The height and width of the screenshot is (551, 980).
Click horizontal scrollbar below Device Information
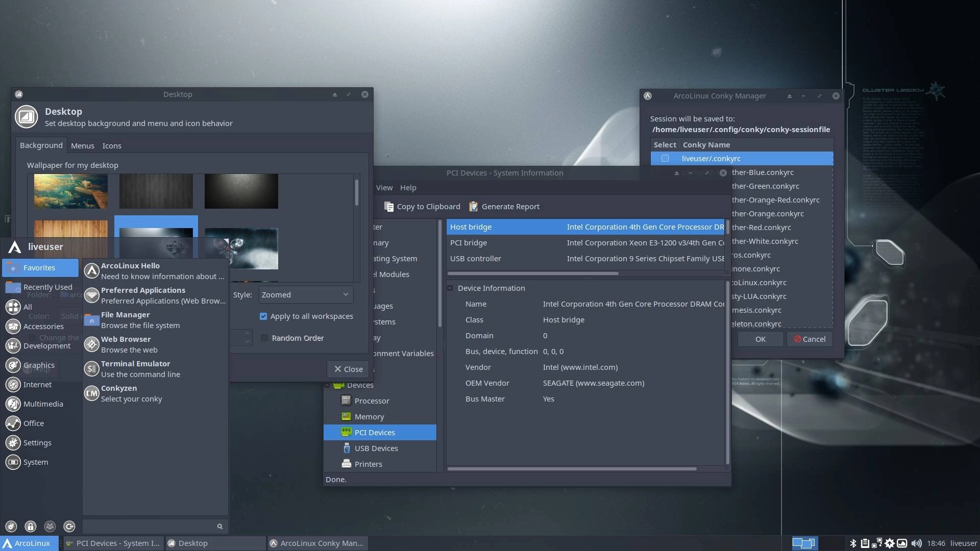coord(572,469)
